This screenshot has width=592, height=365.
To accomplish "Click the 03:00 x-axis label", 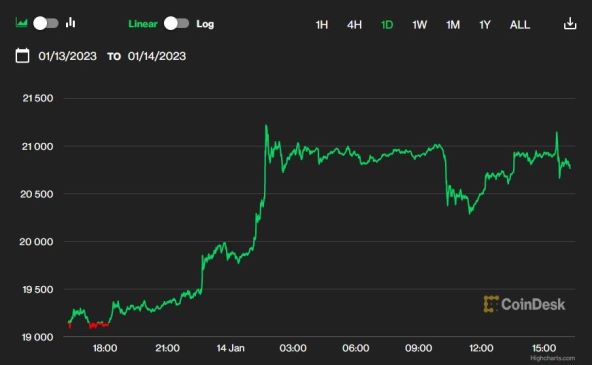I will (x=293, y=348).
